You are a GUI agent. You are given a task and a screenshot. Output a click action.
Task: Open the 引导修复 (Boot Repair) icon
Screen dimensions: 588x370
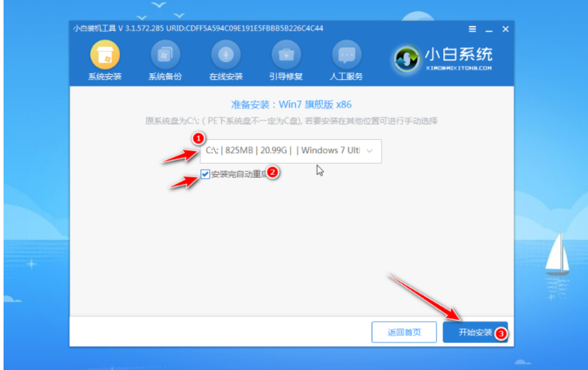pos(286,55)
